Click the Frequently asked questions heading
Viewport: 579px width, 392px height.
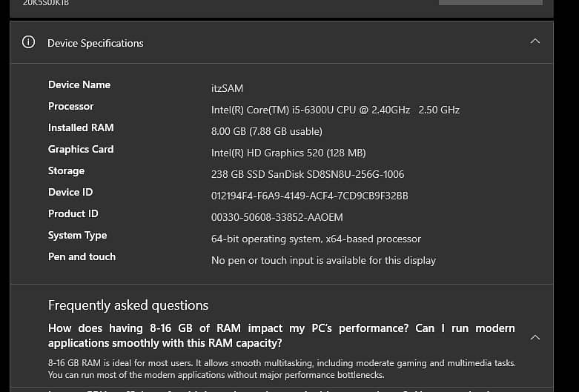pyautogui.click(x=128, y=305)
